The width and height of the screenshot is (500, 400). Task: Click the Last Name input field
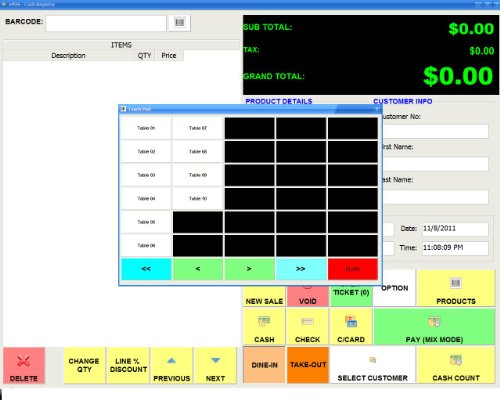(x=435, y=197)
